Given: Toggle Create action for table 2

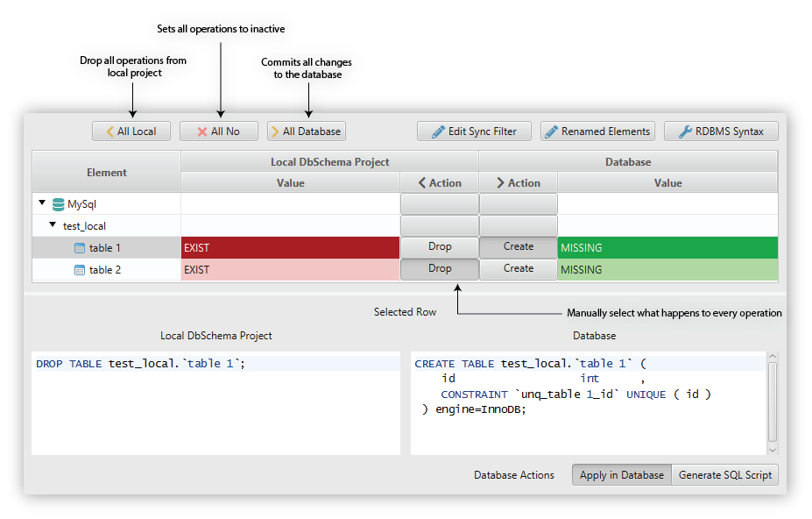Looking at the screenshot, I should [x=519, y=269].
